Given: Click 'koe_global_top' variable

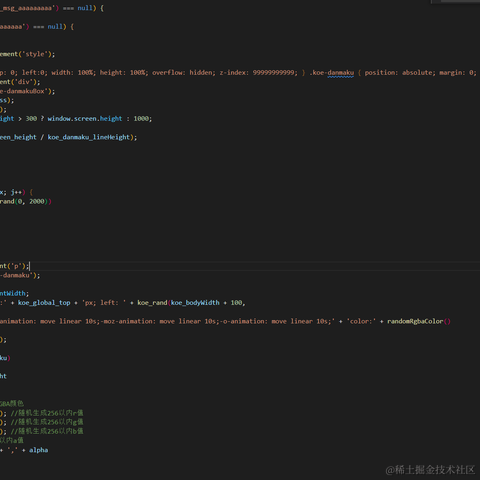Looking at the screenshot, I should [44, 303].
